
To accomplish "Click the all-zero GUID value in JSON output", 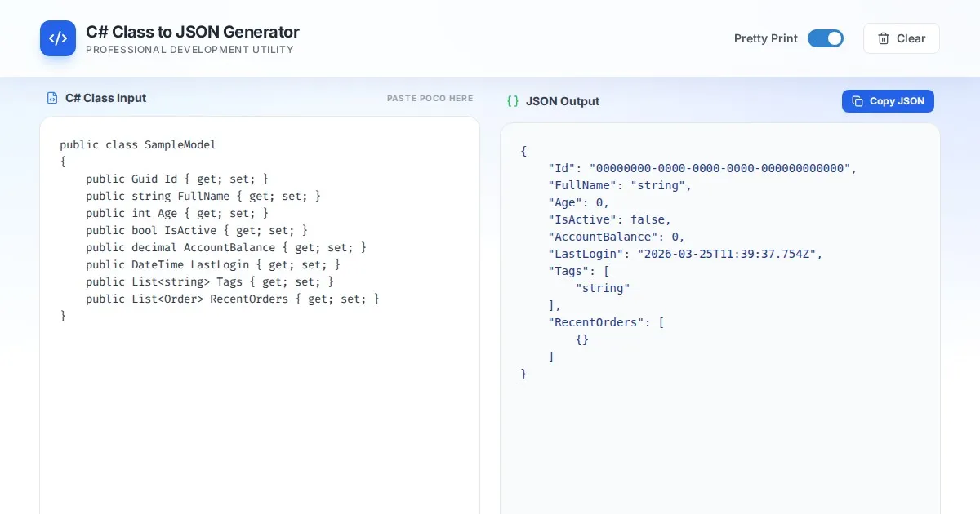I will (719, 168).
